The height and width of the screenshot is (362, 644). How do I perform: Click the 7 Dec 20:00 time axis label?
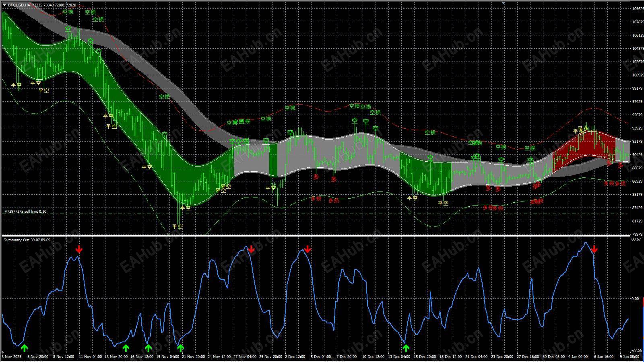tap(346, 357)
